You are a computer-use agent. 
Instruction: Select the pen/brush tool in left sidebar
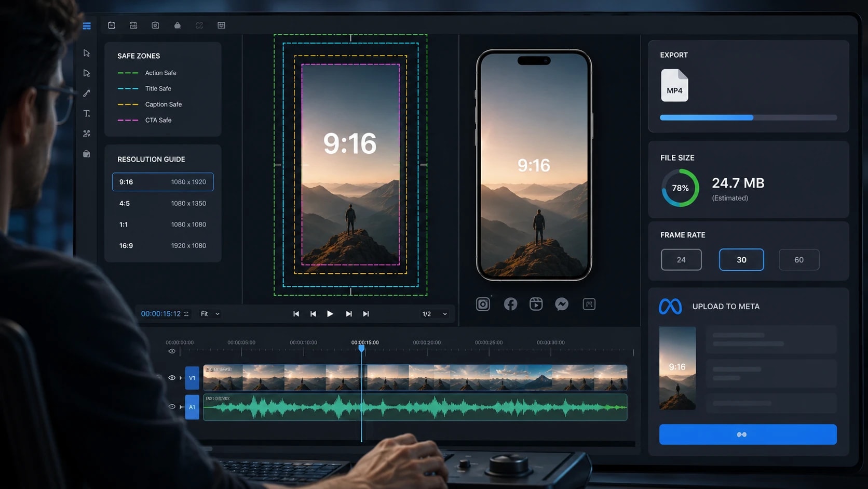pos(87,93)
